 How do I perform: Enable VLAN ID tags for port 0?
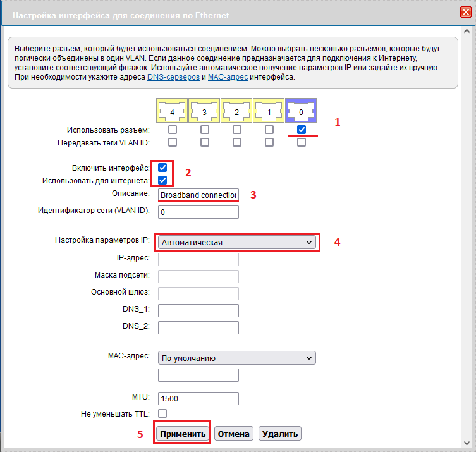(x=302, y=142)
